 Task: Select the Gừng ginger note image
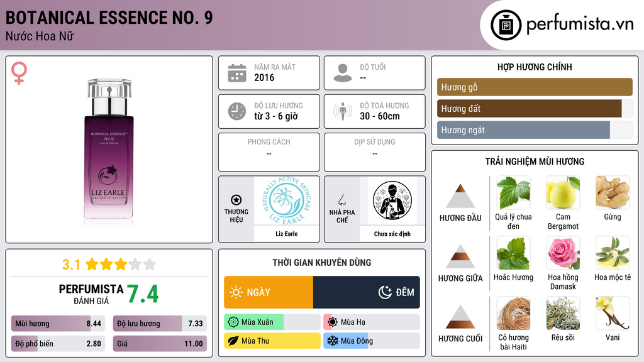coord(613,192)
